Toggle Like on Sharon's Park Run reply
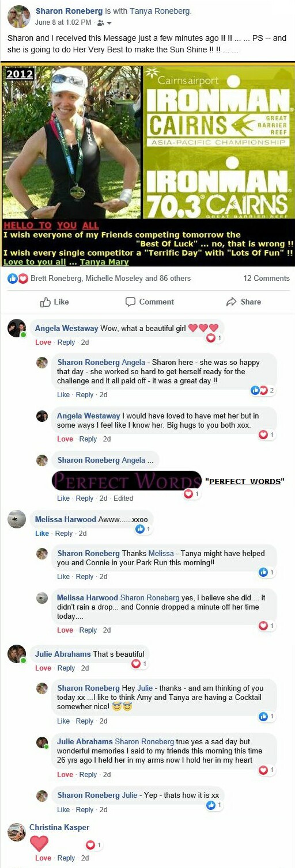 tap(63, 577)
